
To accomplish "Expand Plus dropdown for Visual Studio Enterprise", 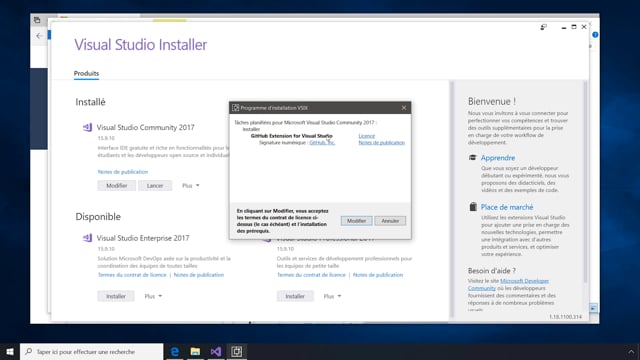I will 153,296.
